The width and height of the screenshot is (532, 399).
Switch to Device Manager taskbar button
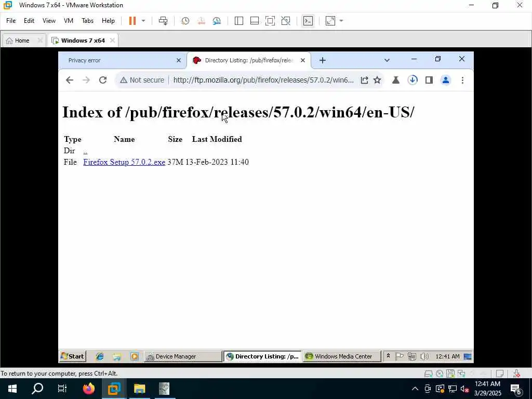(x=183, y=356)
